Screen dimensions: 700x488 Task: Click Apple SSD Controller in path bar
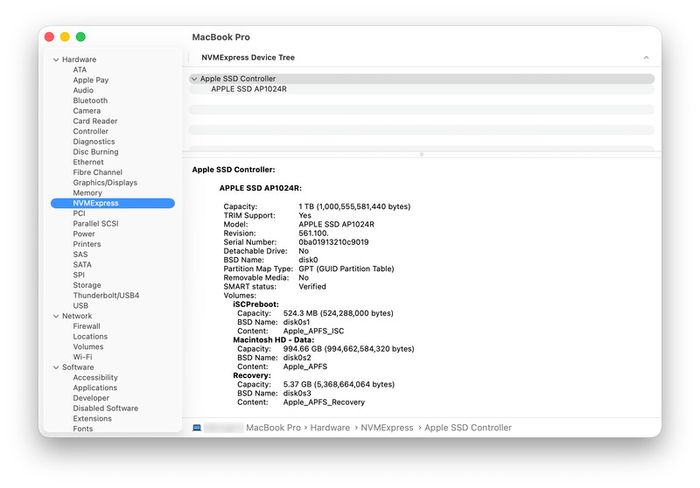coord(468,428)
